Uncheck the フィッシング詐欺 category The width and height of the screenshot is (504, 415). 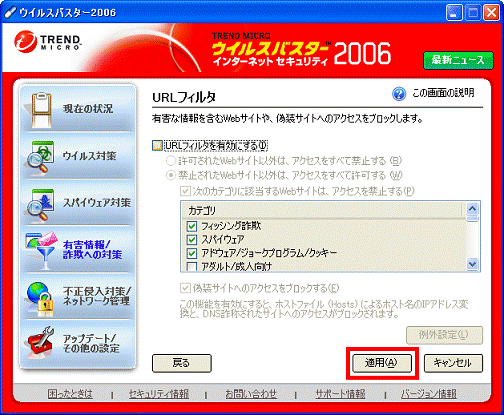pyautogui.click(x=192, y=226)
